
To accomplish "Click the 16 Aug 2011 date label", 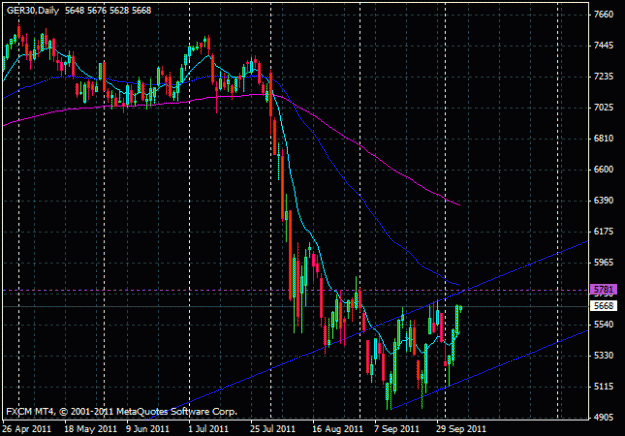I will 338,429.
